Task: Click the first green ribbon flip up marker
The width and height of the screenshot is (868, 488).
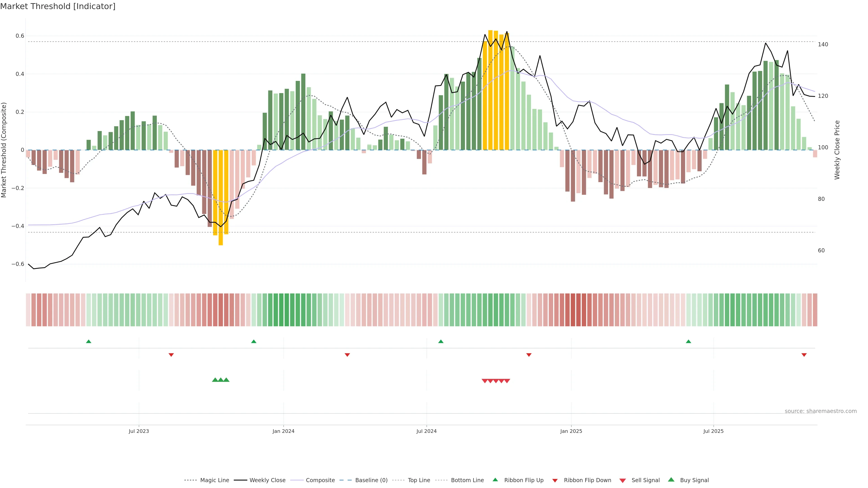Action: (x=89, y=342)
